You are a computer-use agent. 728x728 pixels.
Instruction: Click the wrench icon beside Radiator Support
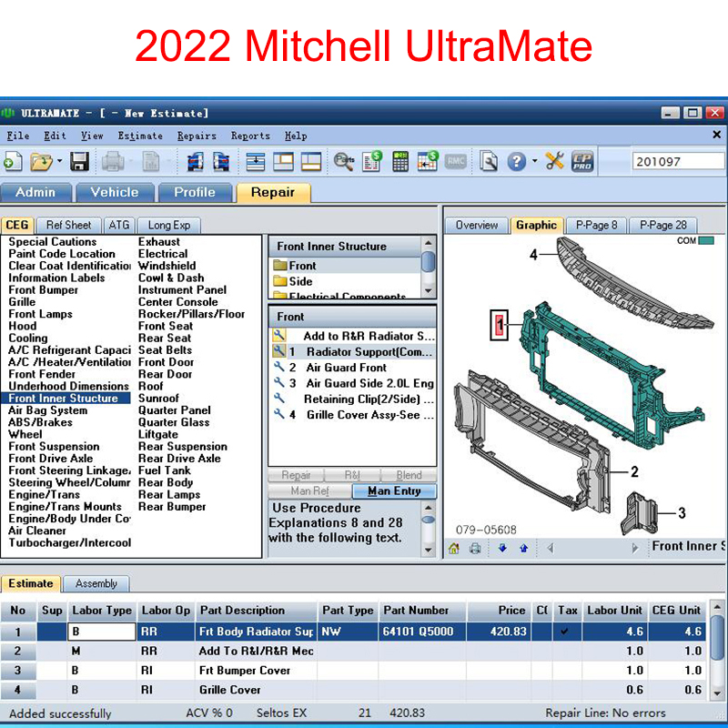coord(278,351)
